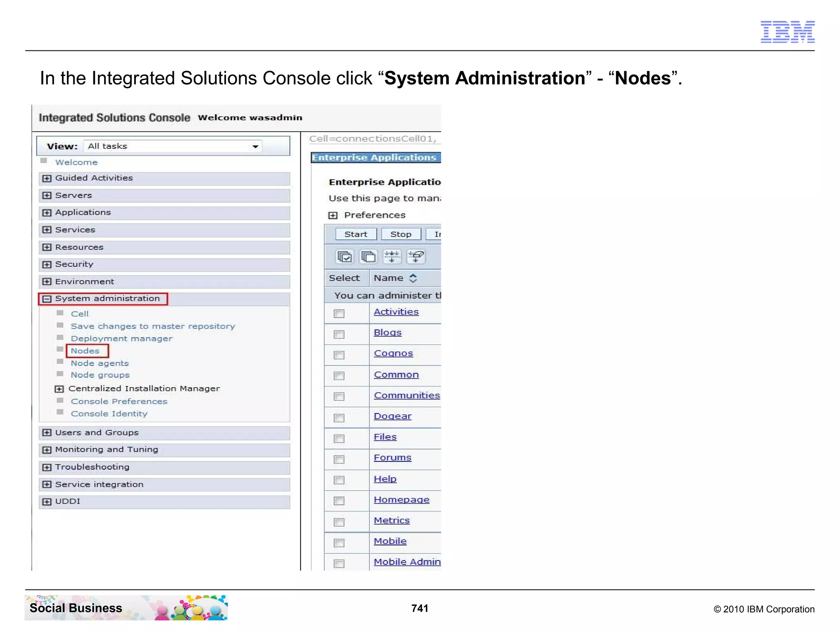The width and height of the screenshot is (840, 630).
Task: Sort the table by Name column
Action: [413, 278]
